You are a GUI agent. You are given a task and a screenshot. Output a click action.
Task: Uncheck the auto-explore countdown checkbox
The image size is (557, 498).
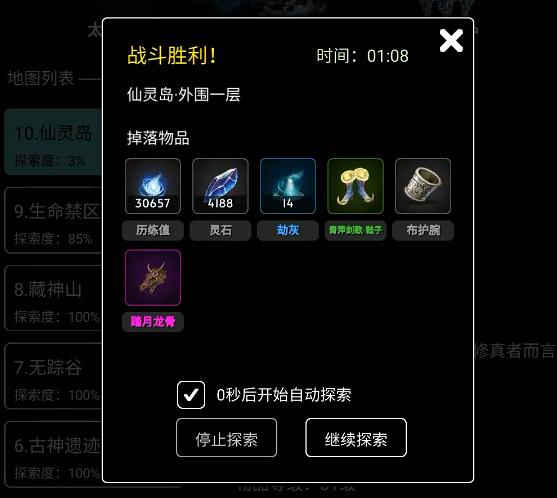(x=191, y=395)
